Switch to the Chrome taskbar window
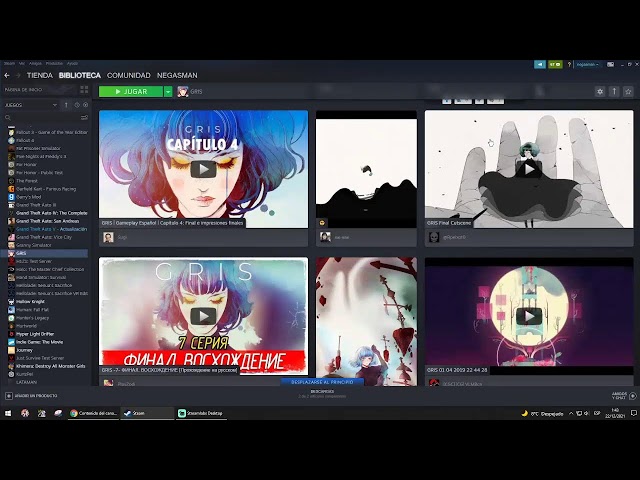640x480 pixels. pos(94,413)
